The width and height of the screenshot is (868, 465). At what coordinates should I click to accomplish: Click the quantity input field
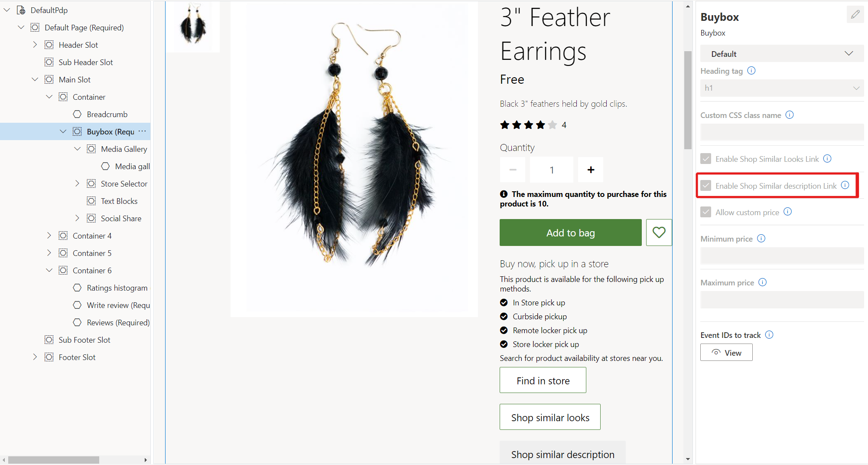click(551, 170)
